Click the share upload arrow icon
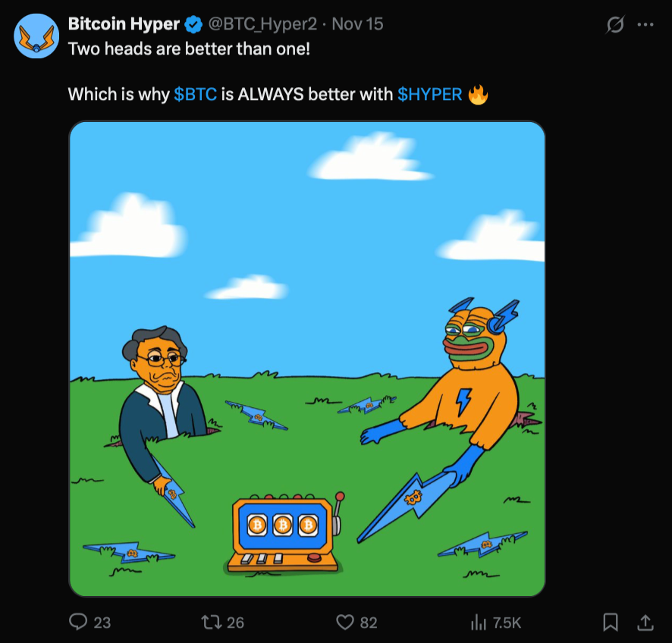 645,622
